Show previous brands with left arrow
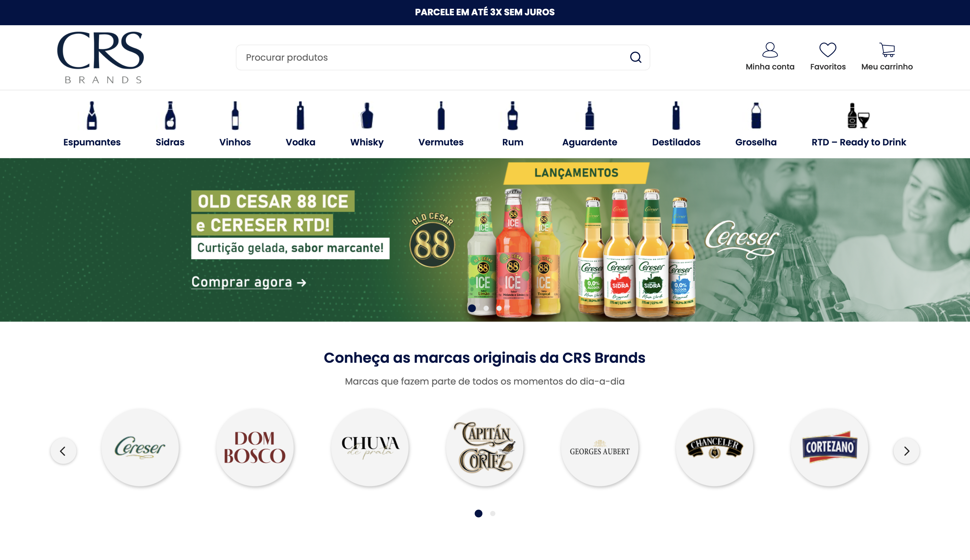 pyautogui.click(x=63, y=451)
